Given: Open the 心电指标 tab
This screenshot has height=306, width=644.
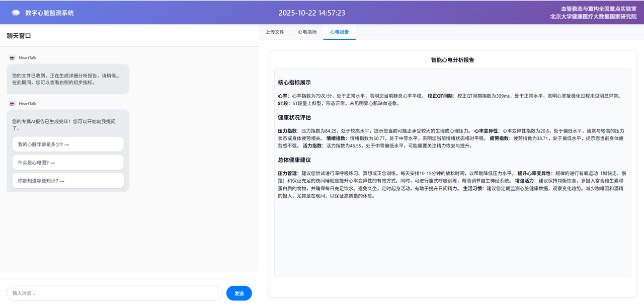Looking at the screenshot, I should pyautogui.click(x=307, y=32).
